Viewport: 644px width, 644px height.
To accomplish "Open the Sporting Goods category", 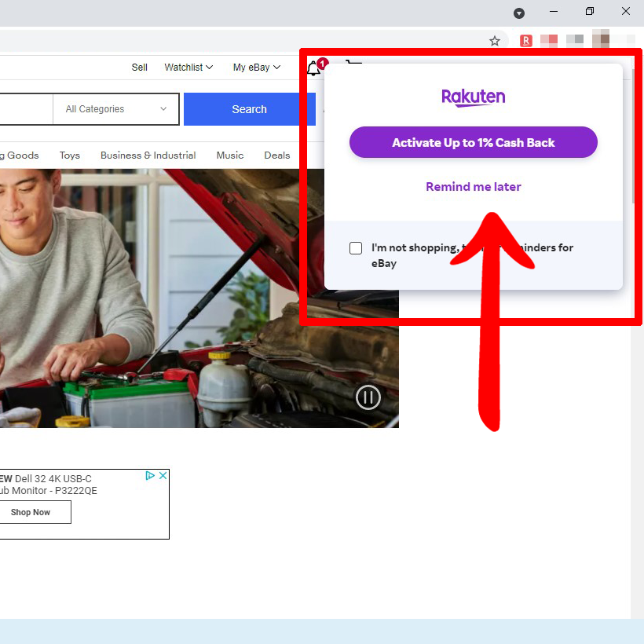I will pos(20,156).
